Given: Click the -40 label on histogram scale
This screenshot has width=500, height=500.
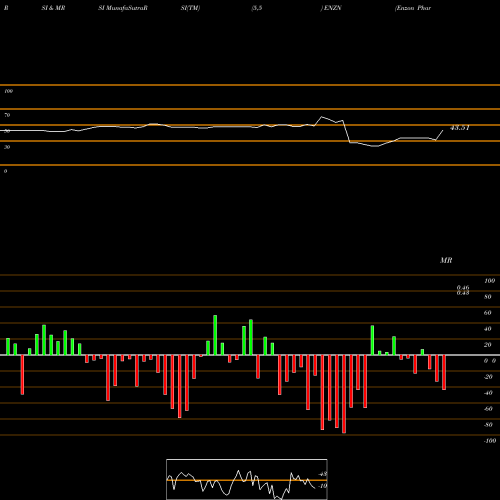Looking at the screenshot, I should click(x=488, y=393).
